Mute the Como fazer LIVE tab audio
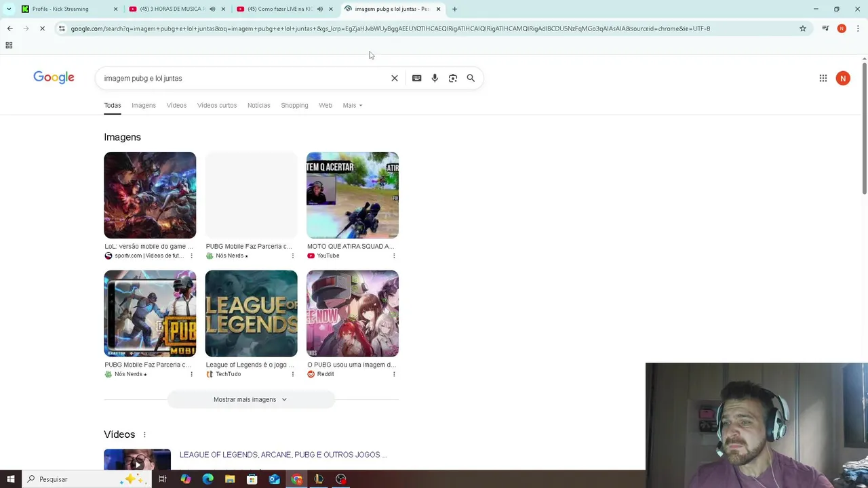The width and height of the screenshot is (868, 488). [320, 9]
